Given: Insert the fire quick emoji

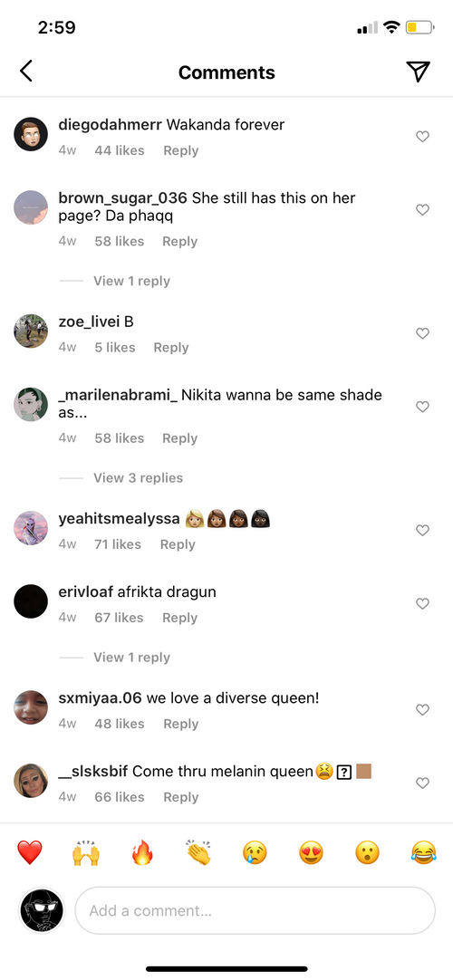Looking at the screenshot, I should pyautogui.click(x=142, y=852).
